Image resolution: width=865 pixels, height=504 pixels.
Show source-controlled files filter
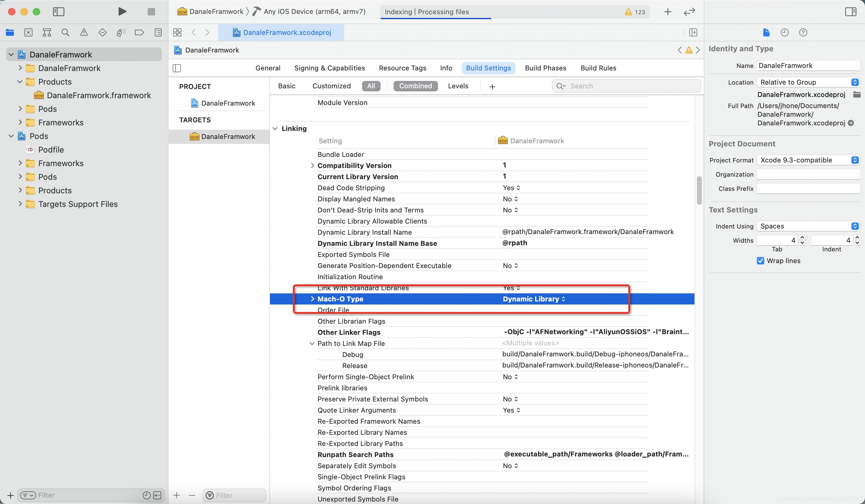click(157, 495)
